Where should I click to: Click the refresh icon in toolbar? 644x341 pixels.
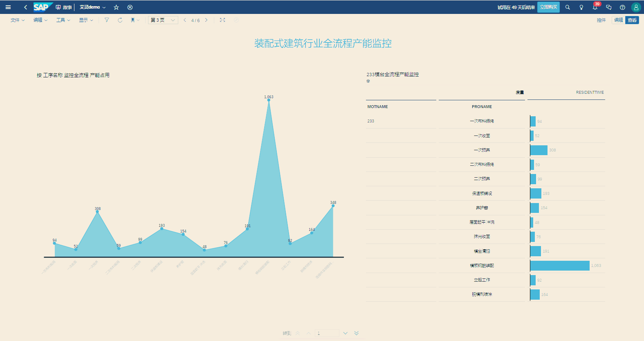(x=120, y=20)
